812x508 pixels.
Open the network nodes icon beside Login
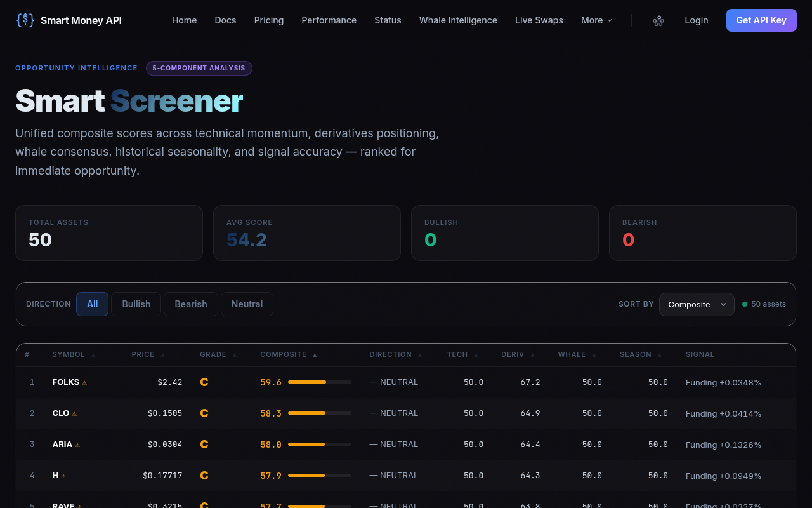point(658,20)
